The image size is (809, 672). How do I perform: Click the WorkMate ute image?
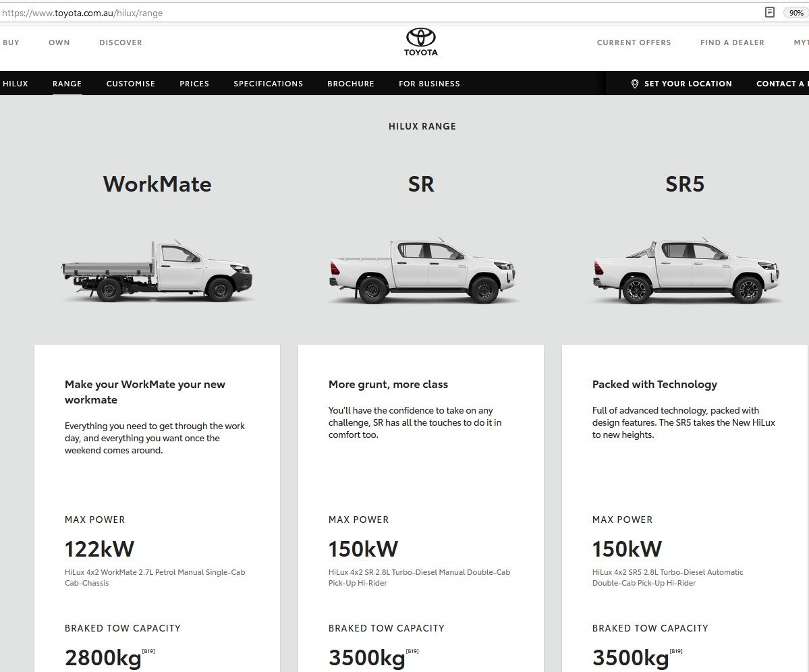157,271
